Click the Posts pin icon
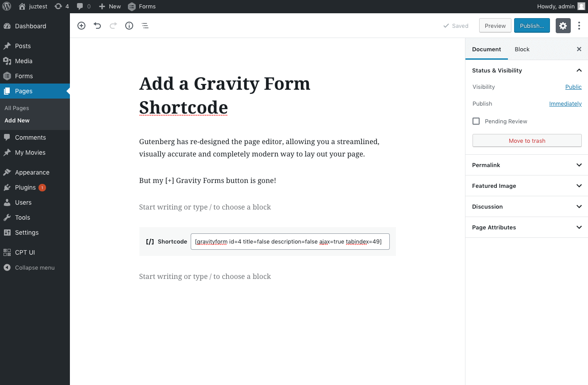 pyautogui.click(x=7, y=46)
